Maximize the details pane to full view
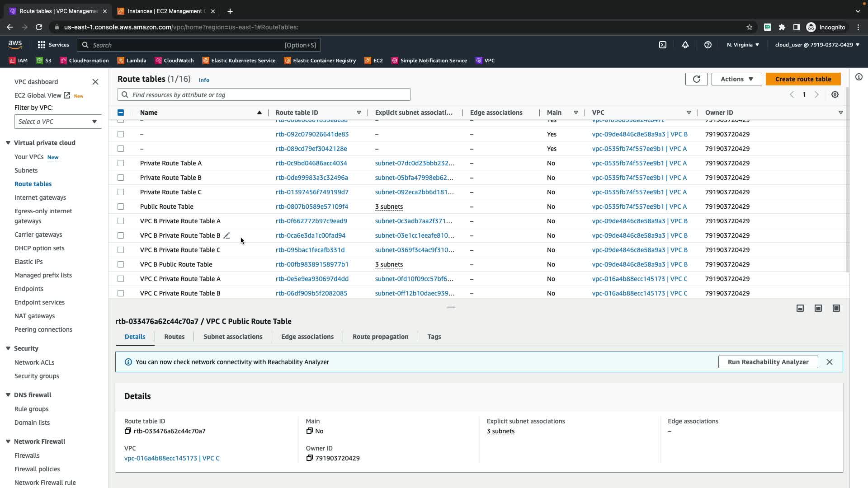This screenshot has height=488, width=868. pos(836,308)
